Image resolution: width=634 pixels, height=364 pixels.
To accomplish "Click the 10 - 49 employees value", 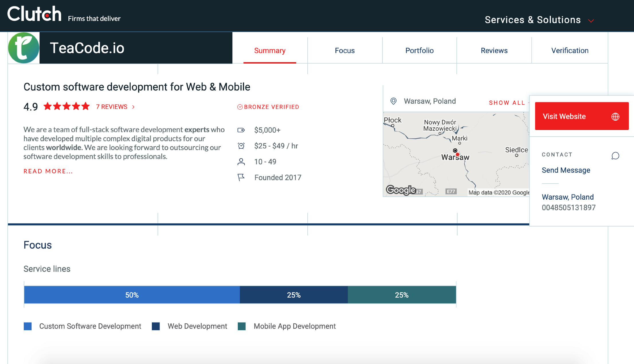I will tap(265, 162).
